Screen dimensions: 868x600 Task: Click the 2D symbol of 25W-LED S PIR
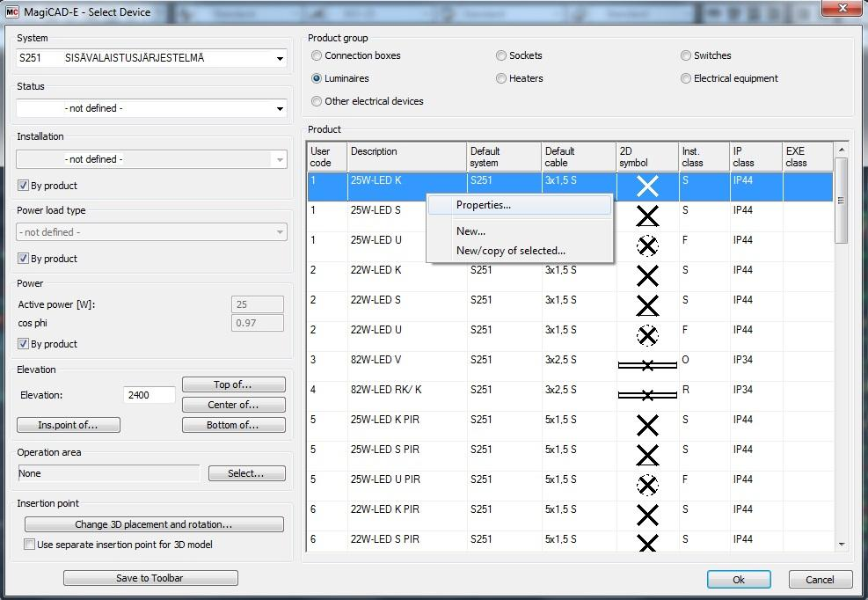click(647, 456)
